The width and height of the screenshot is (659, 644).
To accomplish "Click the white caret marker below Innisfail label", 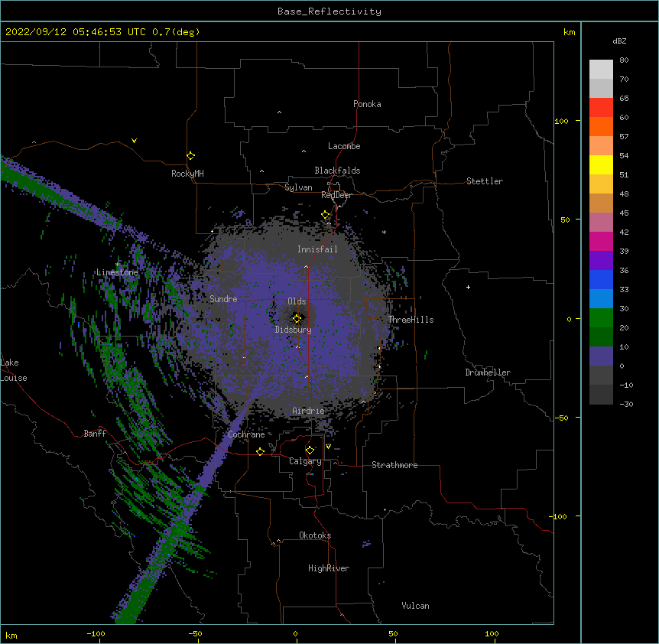I will click(x=306, y=266).
